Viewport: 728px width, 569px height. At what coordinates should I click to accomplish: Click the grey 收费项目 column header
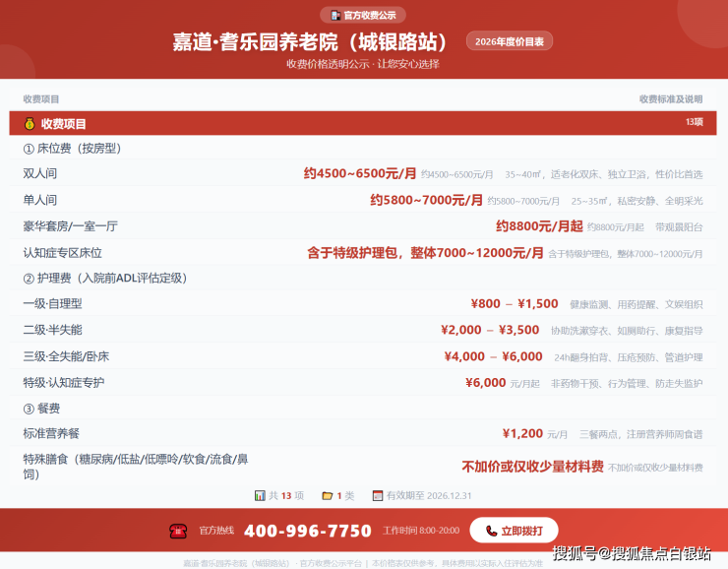pos(41,99)
